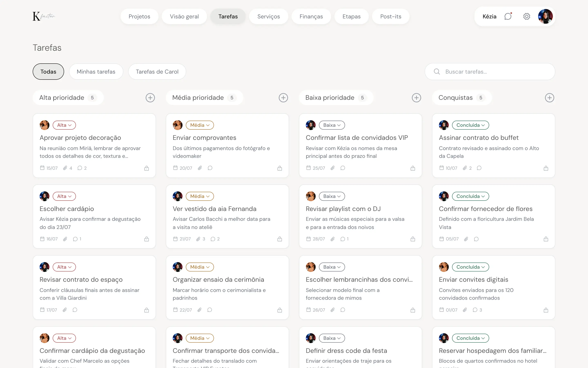Open comments on Enviar convites digitais card
The image size is (588, 368).
475,310
